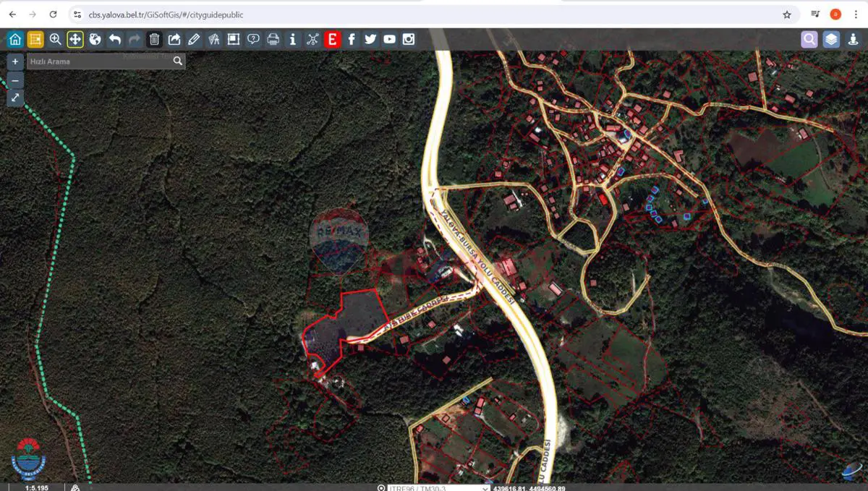Screen dimensions: 868x491
Task: Click the browser address bar URL
Action: click(x=166, y=14)
